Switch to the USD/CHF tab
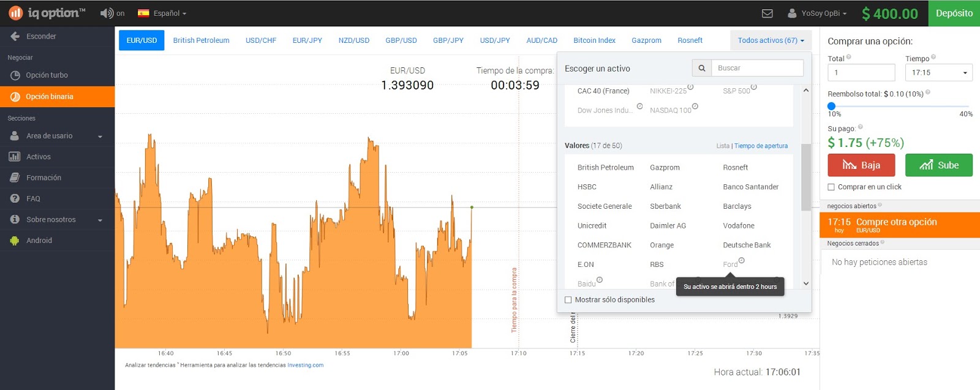Viewport: 980px width, 390px height. tap(261, 40)
